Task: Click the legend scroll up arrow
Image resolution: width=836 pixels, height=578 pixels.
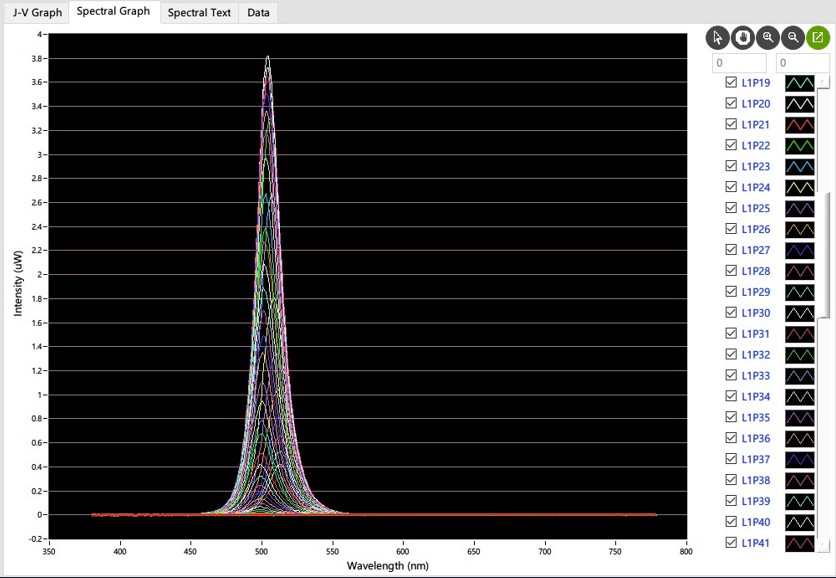Action: [x=824, y=81]
